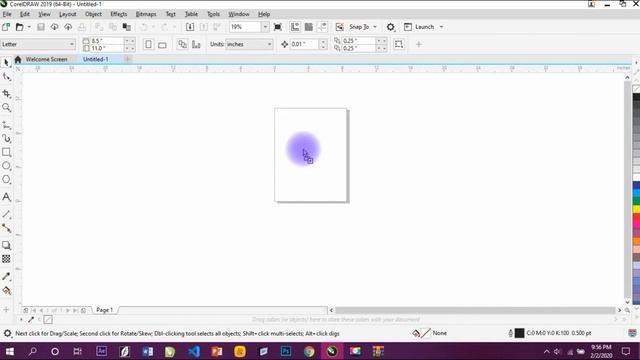Select Landscape page orientation

(162, 44)
